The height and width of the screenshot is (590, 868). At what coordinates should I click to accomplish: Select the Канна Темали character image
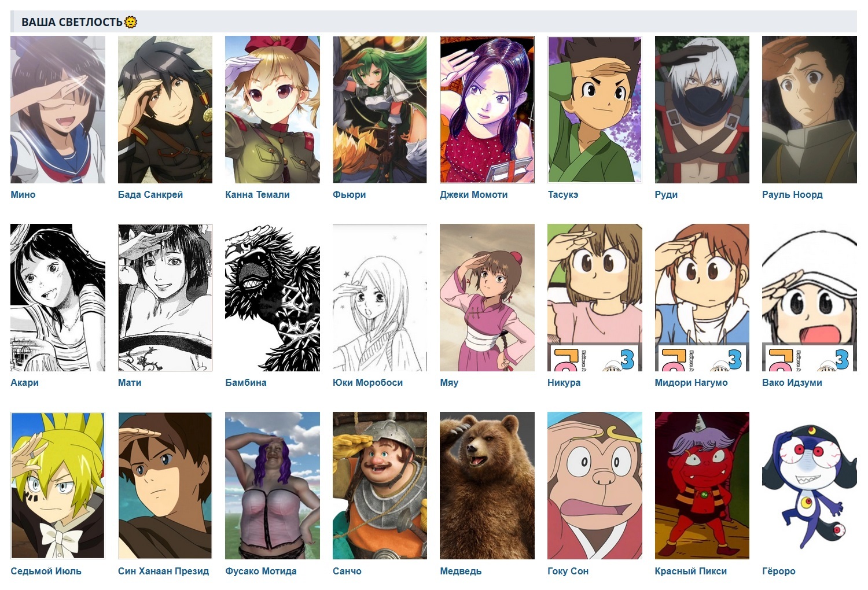coord(273,109)
